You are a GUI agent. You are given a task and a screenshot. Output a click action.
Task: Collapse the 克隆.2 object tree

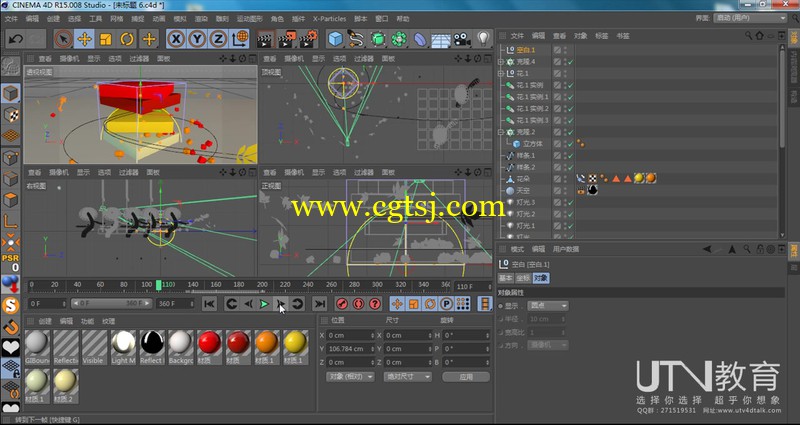tap(501, 132)
